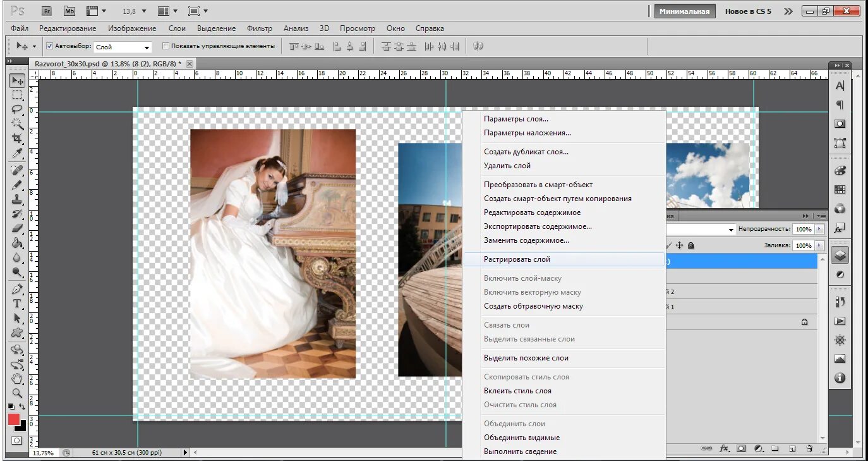Image resolution: width=868 pixels, height=461 pixels.
Task: Open the Info panel icon
Action: click(x=840, y=378)
